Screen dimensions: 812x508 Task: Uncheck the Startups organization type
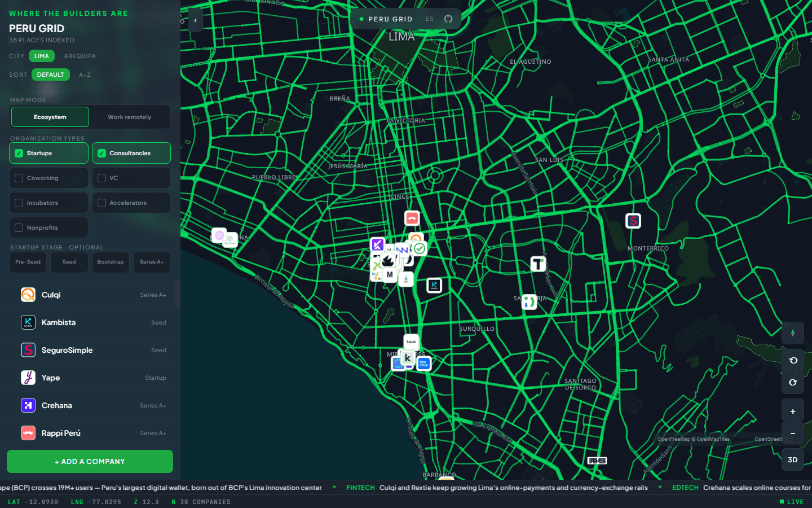(x=48, y=153)
